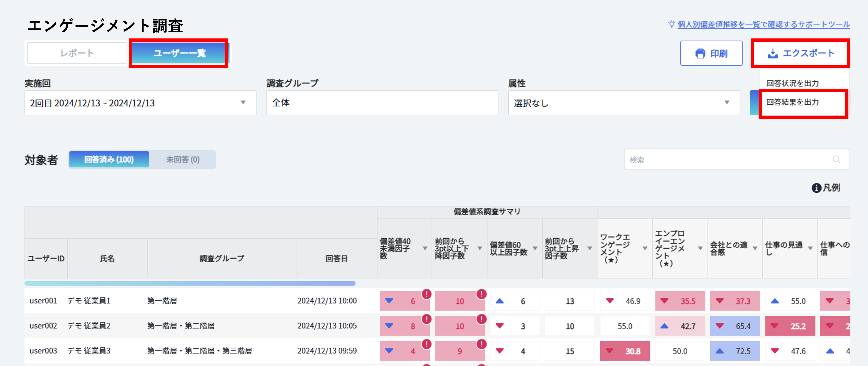The image size is (868, 366).
Task: Click red down arrow in user003 ワークエンゲージメント cell
Action: tap(610, 351)
